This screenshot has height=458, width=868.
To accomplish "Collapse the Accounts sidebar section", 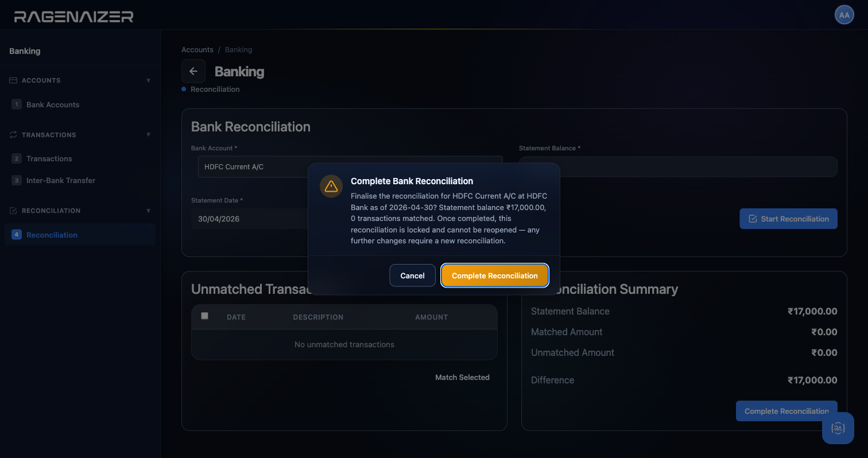I will (149, 80).
